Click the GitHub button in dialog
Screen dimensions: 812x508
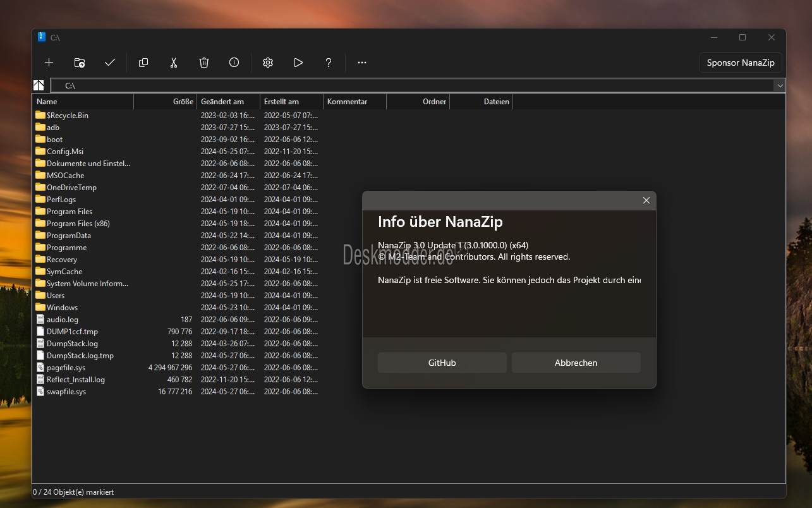pyautogui.click(x=442, y=363)
